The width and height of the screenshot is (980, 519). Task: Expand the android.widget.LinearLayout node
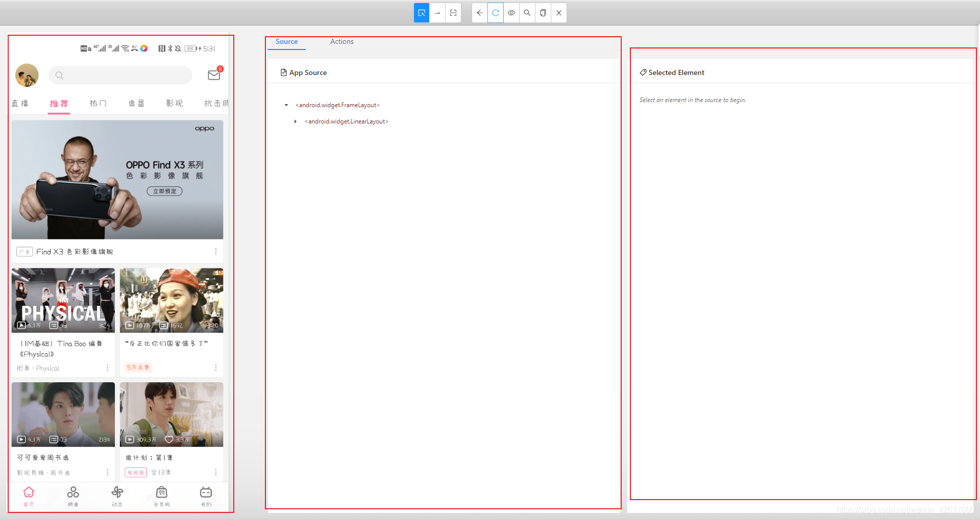click(x=296, y=121)
